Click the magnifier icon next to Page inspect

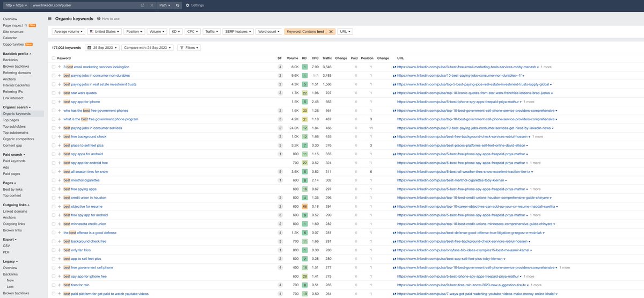(x=26, y=25)
